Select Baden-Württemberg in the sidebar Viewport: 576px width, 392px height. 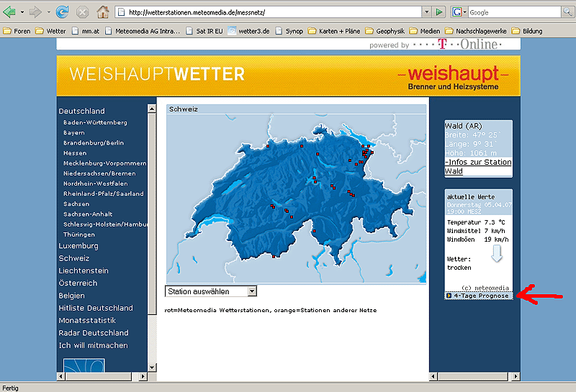95,122
